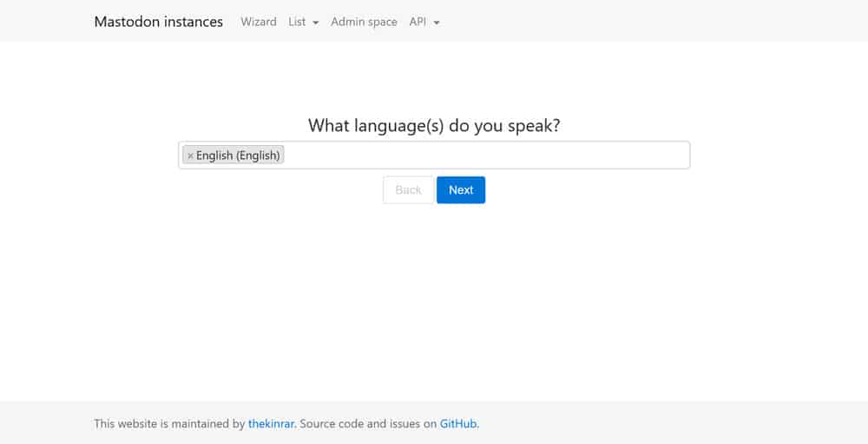This screenshot has width=868, height=444.
Task: Click the "What language(s) do you speak?" heading
Action: [x=434, y=125]
